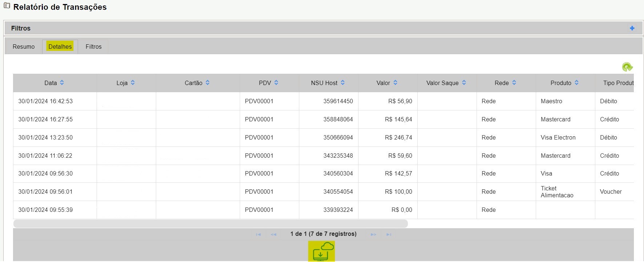Click NSU Host value 340560304

(x=338, y=173)
